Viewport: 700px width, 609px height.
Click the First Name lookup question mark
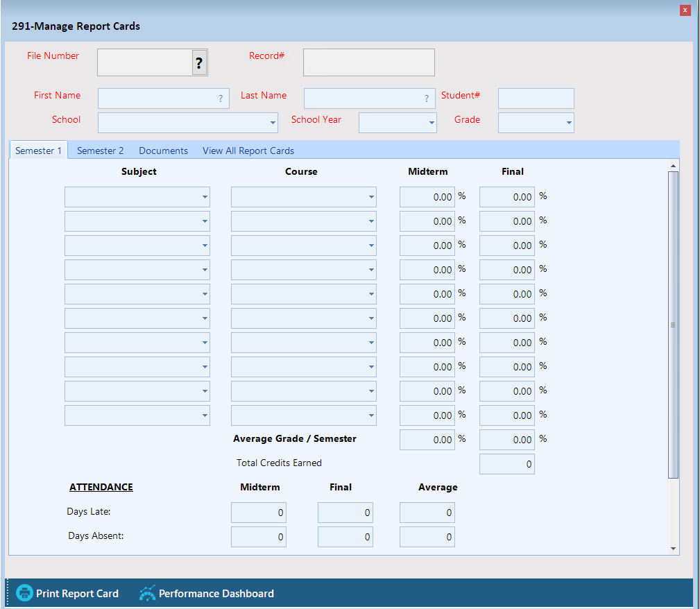[x=221, y=98]
